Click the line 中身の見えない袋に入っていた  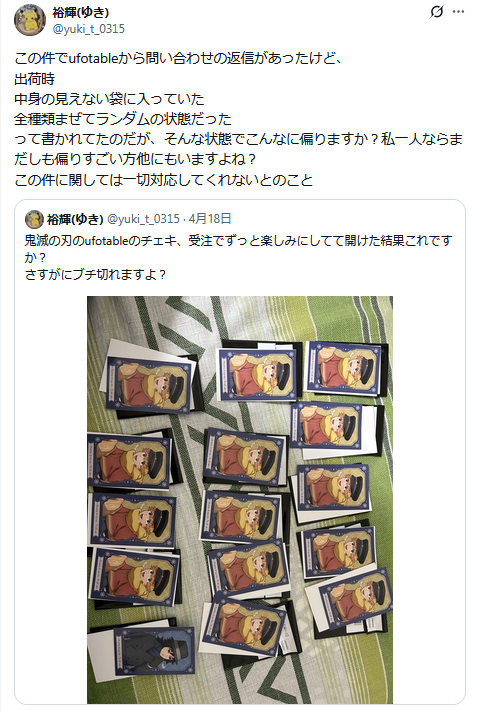click(x=109, y=99)
